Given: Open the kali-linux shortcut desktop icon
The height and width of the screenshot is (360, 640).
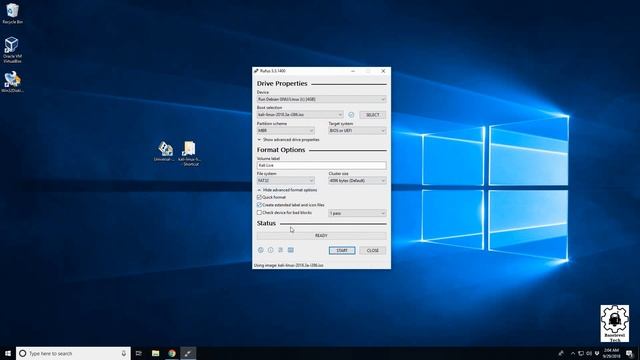Looking at the screenshot, I should click(189, 153).
